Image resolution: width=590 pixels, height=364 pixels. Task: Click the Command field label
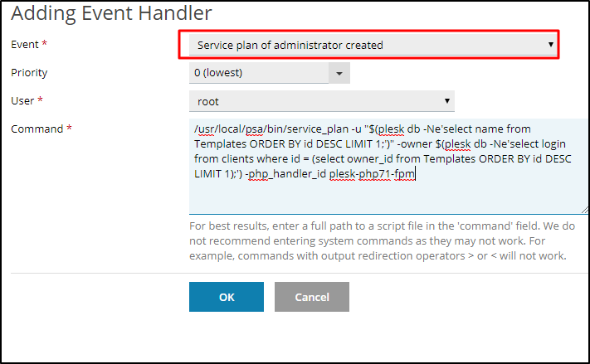click(37, 129)
